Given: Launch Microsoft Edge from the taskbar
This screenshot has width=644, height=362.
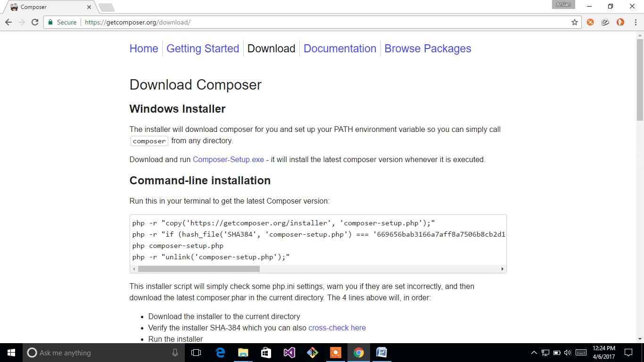Looking at the screenshot, I should [220, 353].
